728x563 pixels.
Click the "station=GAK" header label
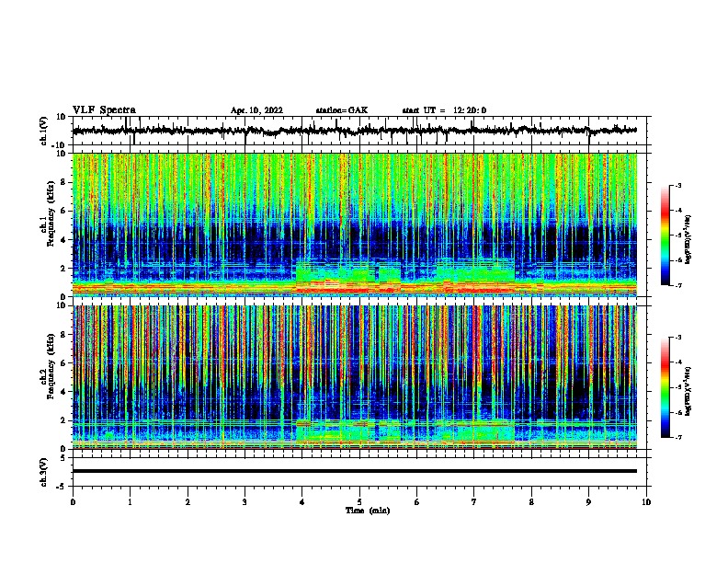click(x=342, y=110)
